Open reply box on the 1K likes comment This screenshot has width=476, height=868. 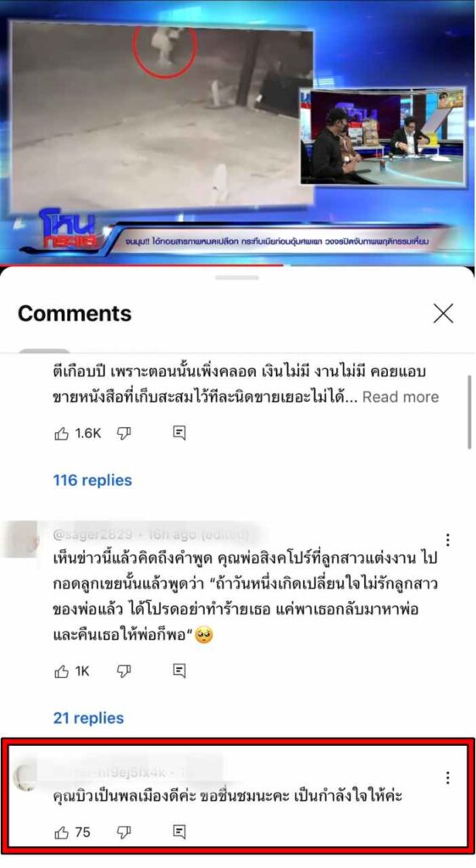pyautogui.click(x=179, y=671)
